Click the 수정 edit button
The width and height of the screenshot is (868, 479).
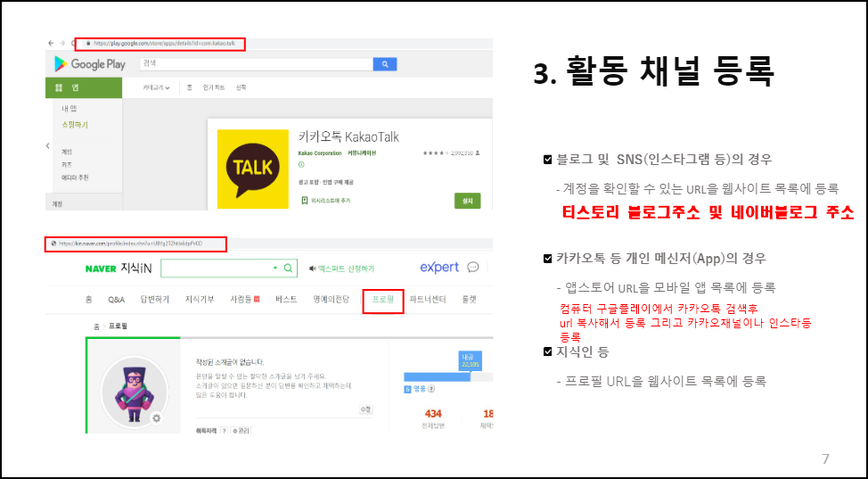(365, 409)
